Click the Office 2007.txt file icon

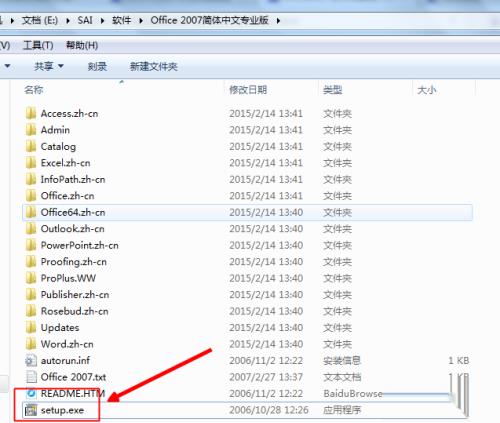(x=31, y=377)
